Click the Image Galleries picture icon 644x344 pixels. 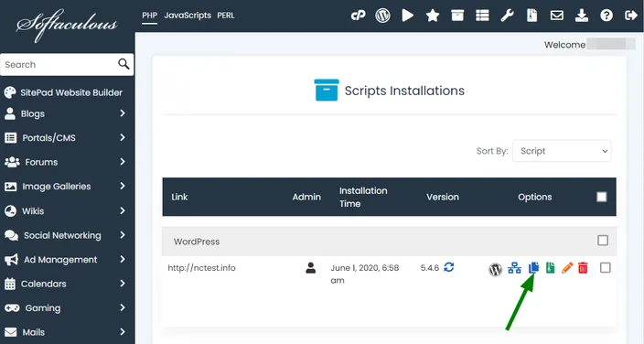click(10, 187)
